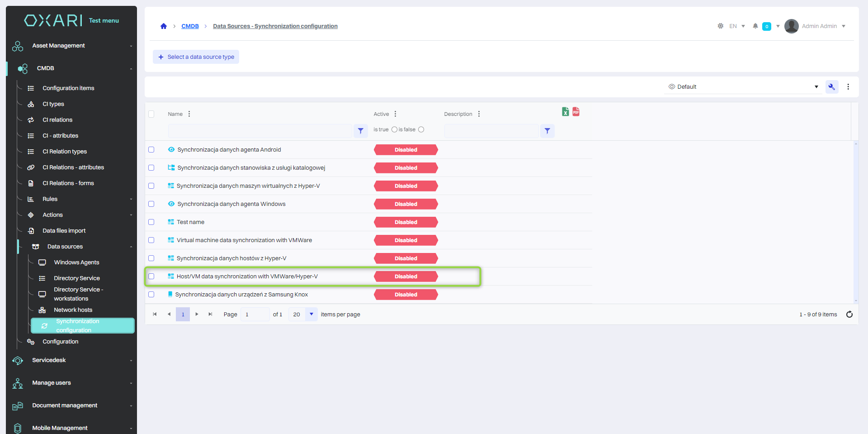Click the Description filter input field
The width and height of the screenshot is (868, 434).
(x=491, y=131)
